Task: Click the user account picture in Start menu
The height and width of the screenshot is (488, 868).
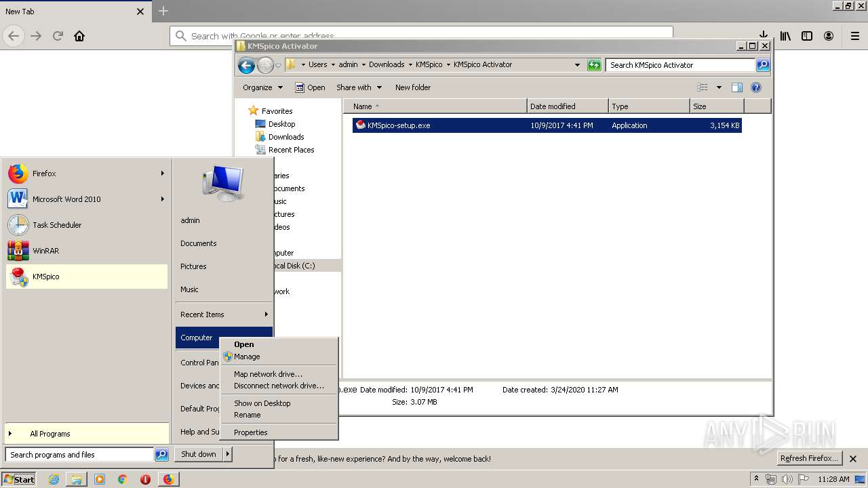Action: point(222,183)
